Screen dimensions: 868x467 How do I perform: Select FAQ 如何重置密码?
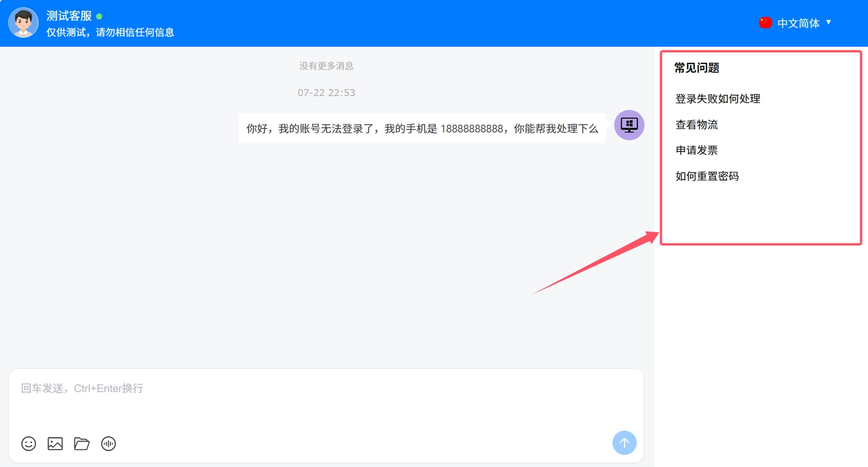coord(707,176)
